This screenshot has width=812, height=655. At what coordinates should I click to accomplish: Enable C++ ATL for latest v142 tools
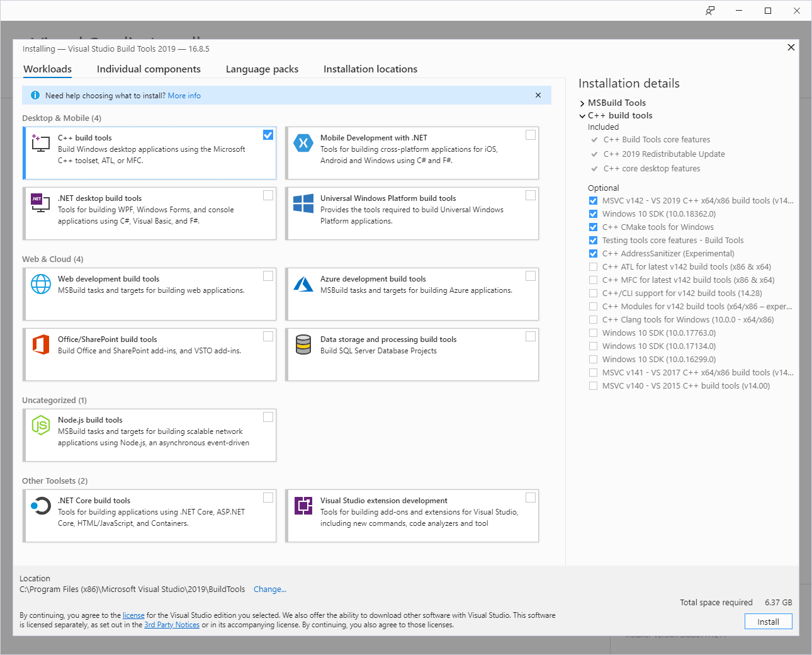click(593, 267)
